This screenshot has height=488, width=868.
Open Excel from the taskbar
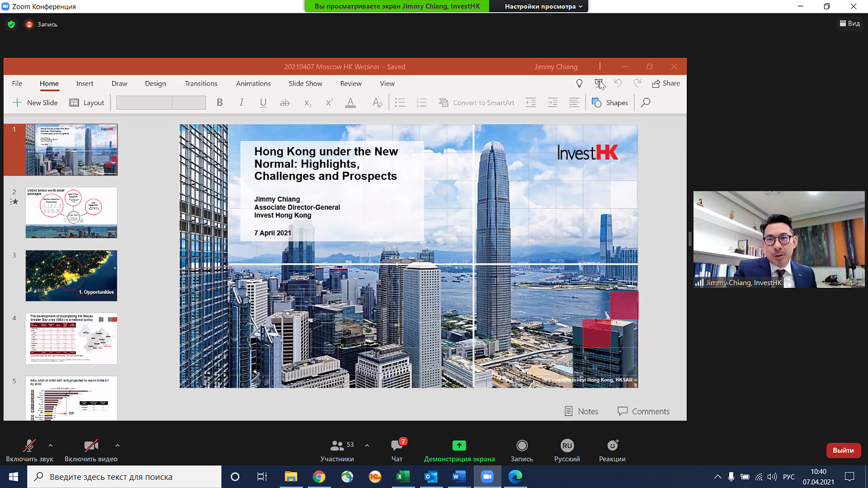(x=403, y=476)
